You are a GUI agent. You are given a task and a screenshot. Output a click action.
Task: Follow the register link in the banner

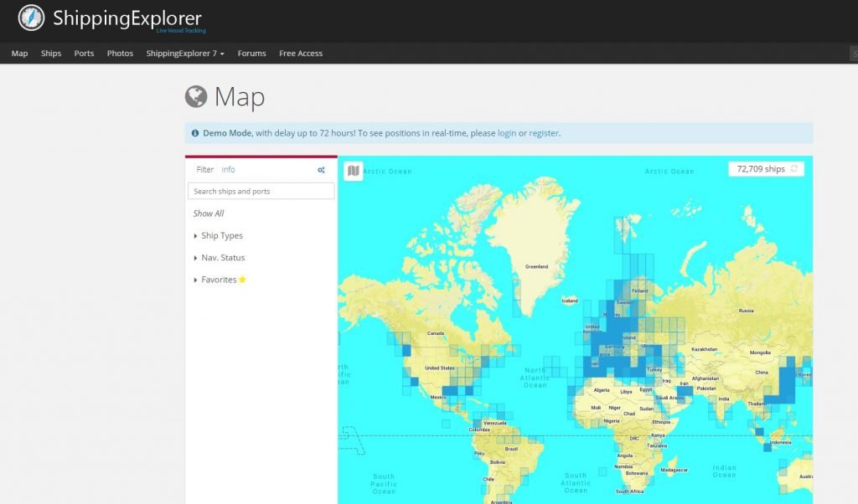click(x=544, y=133)
